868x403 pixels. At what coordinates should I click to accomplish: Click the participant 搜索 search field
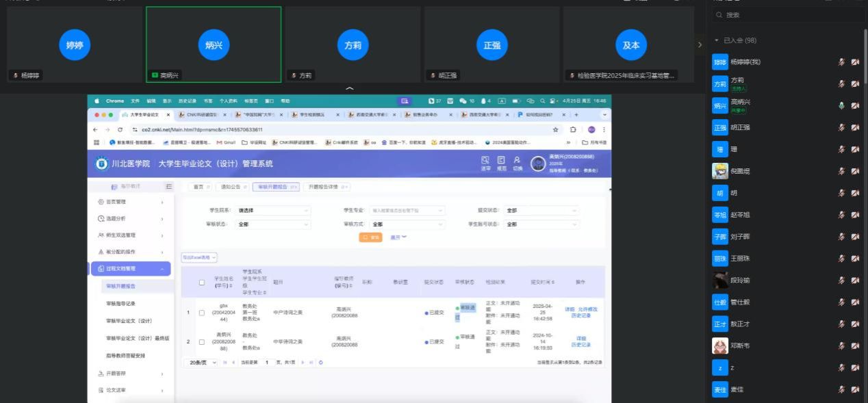(x=787, y=14)
